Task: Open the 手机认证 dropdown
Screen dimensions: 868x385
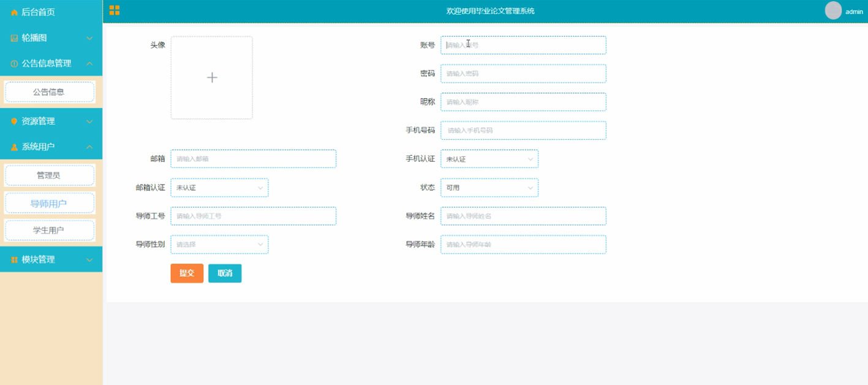Action: [x=489, y=159]
